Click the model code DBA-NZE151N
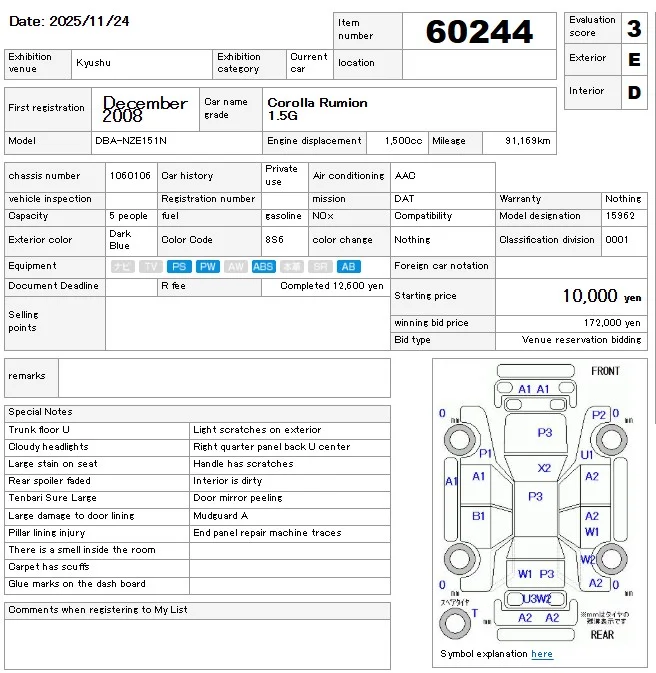 point(131,141)
